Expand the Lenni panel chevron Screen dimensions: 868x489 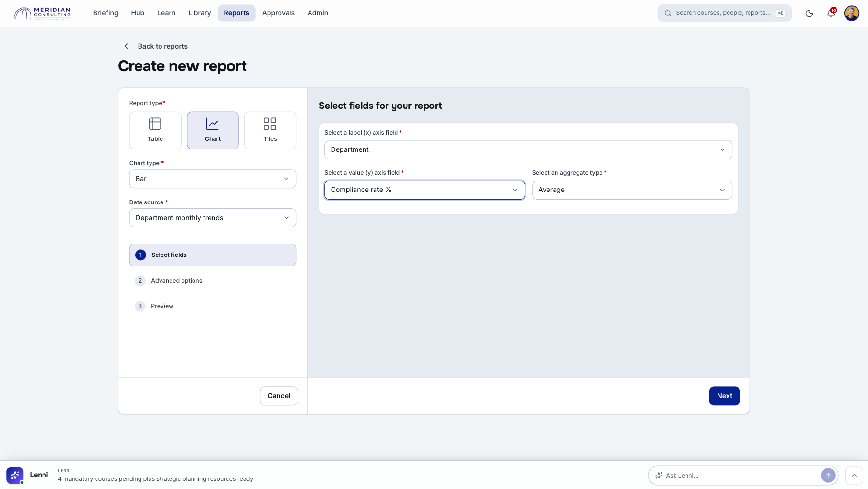[854, 476]
